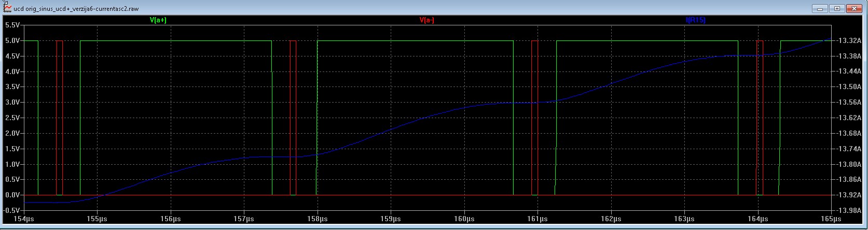This screenshot has width=868, height=230.
Task: Select the blue I(R15) trace label
Action: click(696, 20)
